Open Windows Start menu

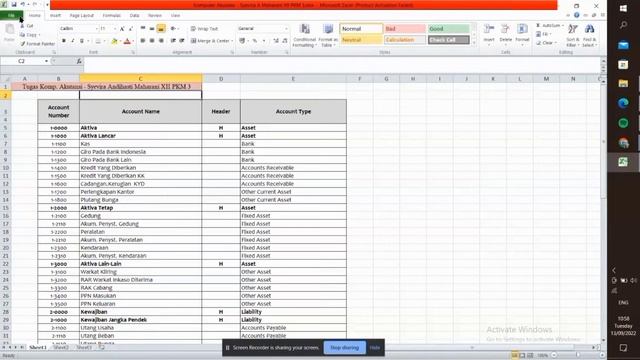(623, 9)
